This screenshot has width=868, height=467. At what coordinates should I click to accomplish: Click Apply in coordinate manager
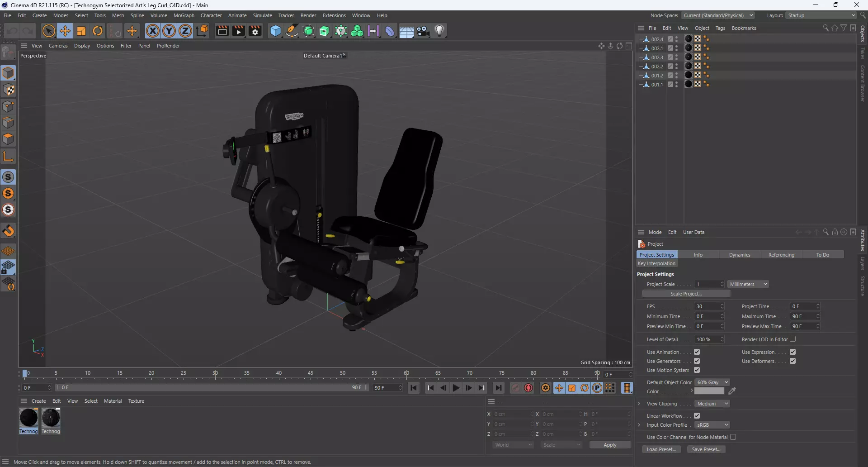pos(610,445)
